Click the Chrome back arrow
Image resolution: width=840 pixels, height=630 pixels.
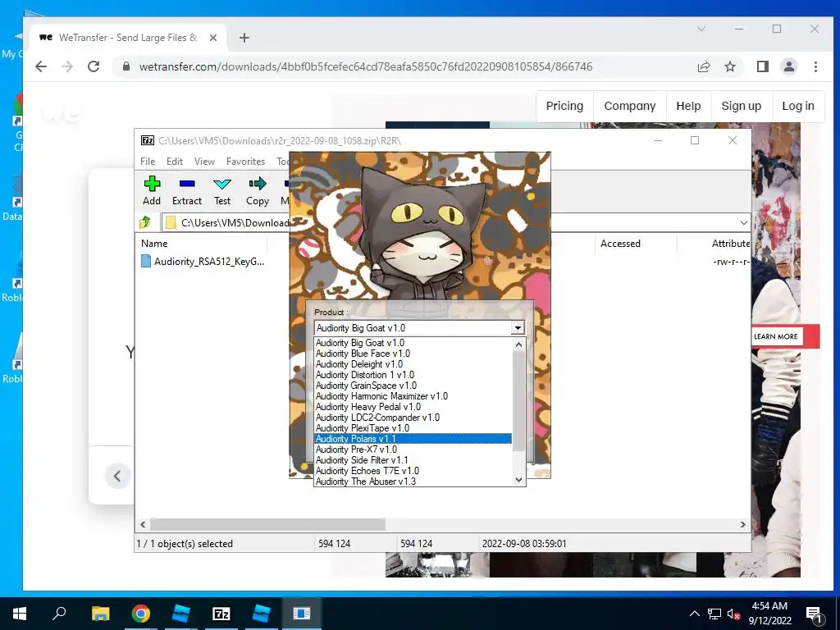(x=41, y=66)
